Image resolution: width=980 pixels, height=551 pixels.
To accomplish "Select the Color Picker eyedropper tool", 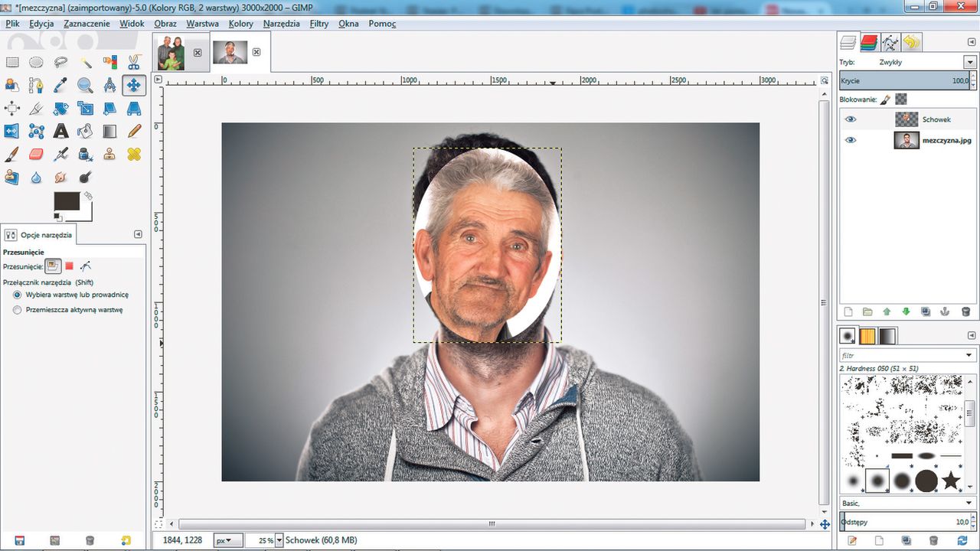I will pos(60,85).
